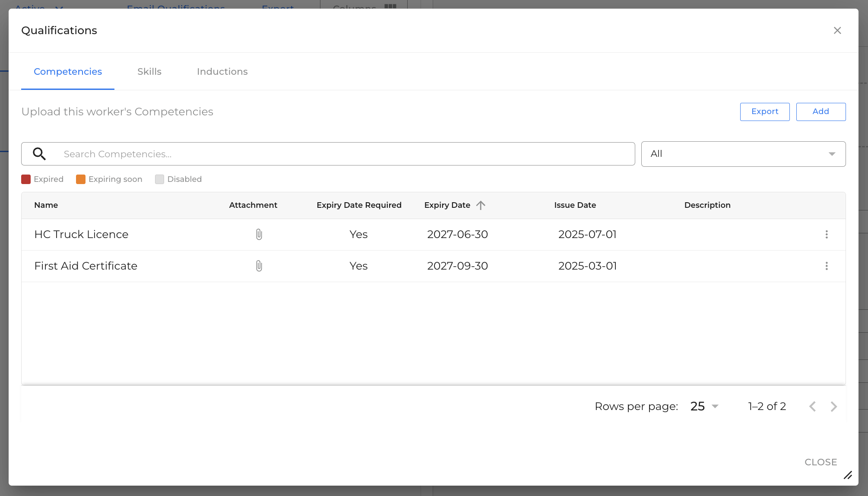Click expiry date 2027-09-30
The height and width of the screenshot is (496, 868).
pyautogui.click(x=457, y=266)
